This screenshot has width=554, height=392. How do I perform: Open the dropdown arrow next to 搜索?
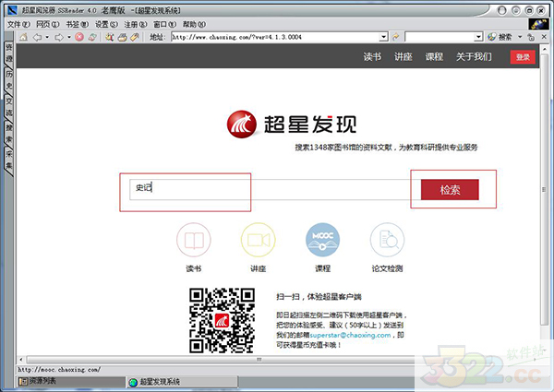pos(520,37)
